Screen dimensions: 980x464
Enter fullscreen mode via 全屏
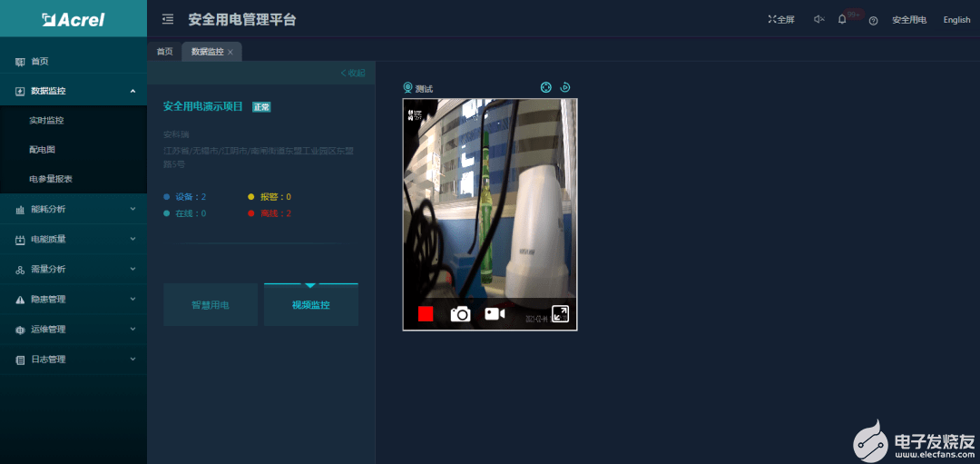click(781, 19)
